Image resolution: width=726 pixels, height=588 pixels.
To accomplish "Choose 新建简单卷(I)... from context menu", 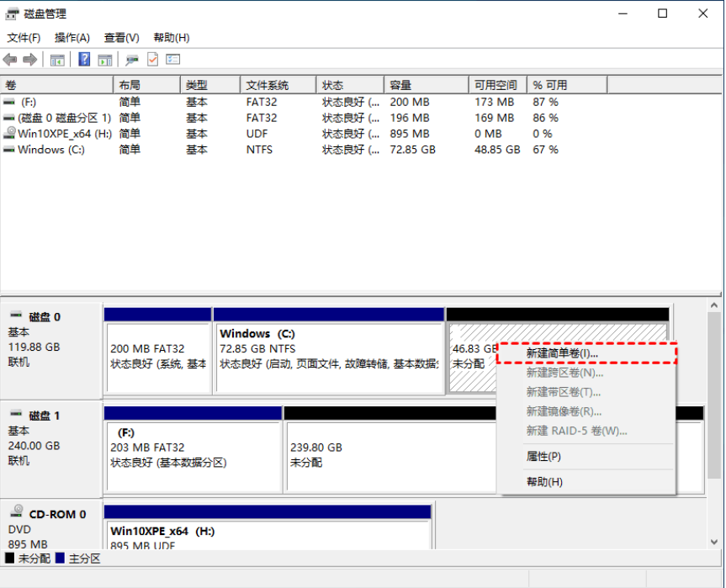I will (586, 353).
